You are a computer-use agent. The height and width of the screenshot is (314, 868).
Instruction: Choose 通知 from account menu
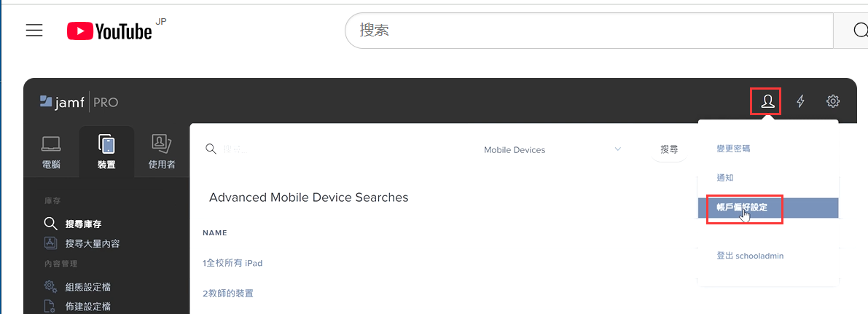[724, 178]
